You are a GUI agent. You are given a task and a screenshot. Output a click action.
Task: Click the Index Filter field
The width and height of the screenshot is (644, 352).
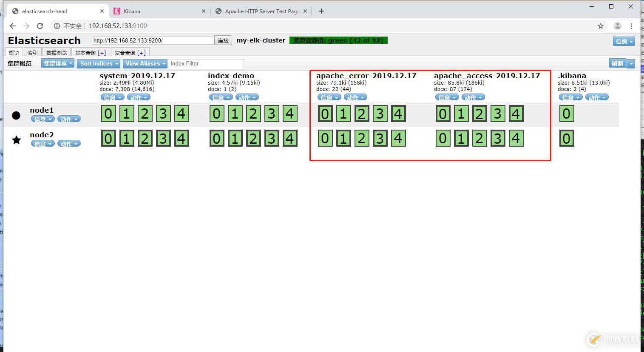(206, 63)
